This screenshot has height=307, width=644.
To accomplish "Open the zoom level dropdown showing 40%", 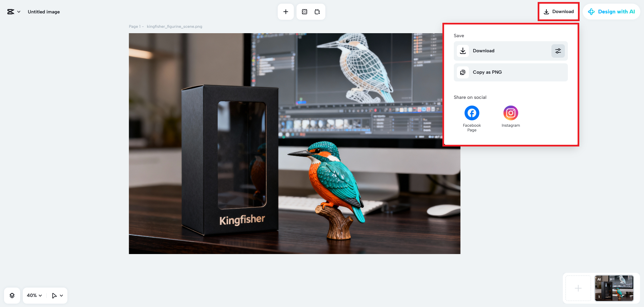I will (34, 295).
